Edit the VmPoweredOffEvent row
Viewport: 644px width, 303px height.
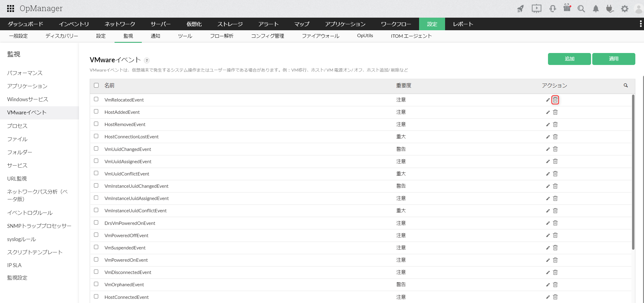(548, 235)
